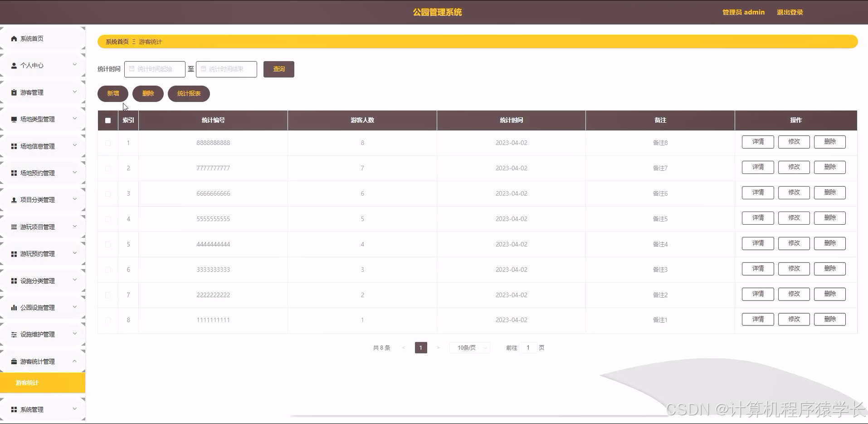Select page 1 in pagination
This screenshot has height=424, width=868.
[421, 348]
